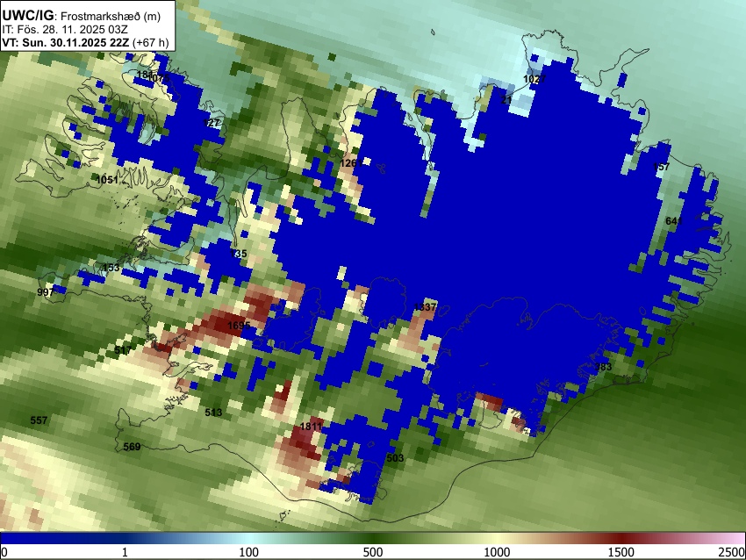
Task: Click the colorbar label '0'
Action: click(4, 552)
